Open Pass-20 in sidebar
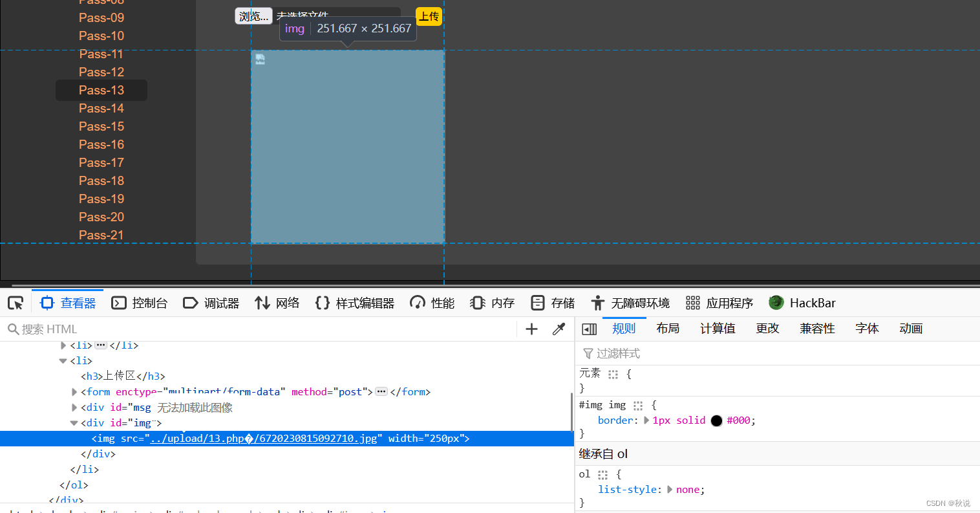The height and width of the screenshot is (513, 980). click(101, 217)
